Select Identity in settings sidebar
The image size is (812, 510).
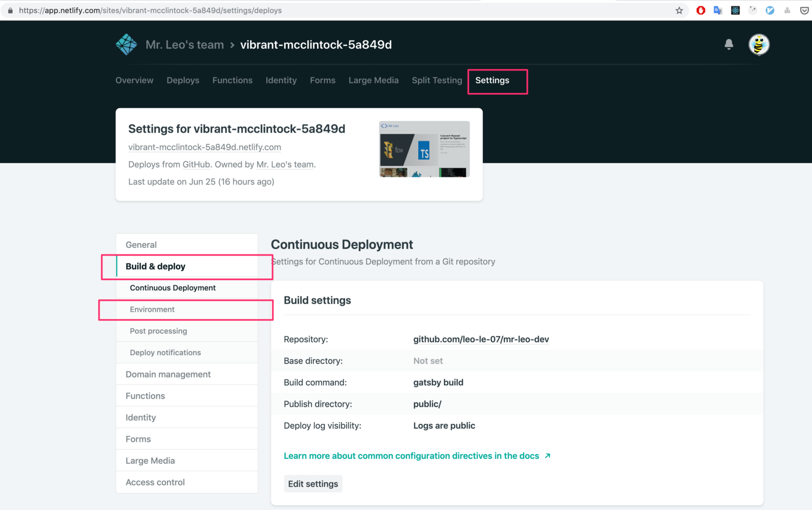coord(187,418)
